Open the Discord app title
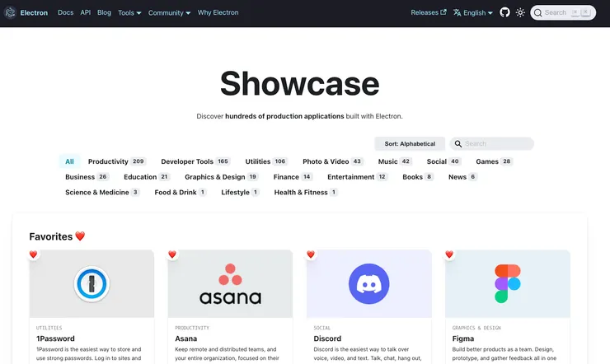The height and width of the screenshot is (364, 610). [x=327, y=338]
